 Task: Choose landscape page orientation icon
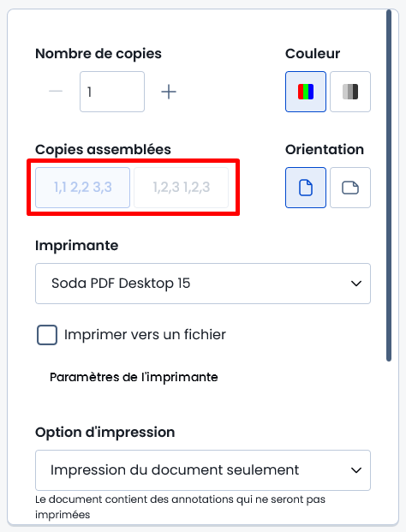pos(350,188)
